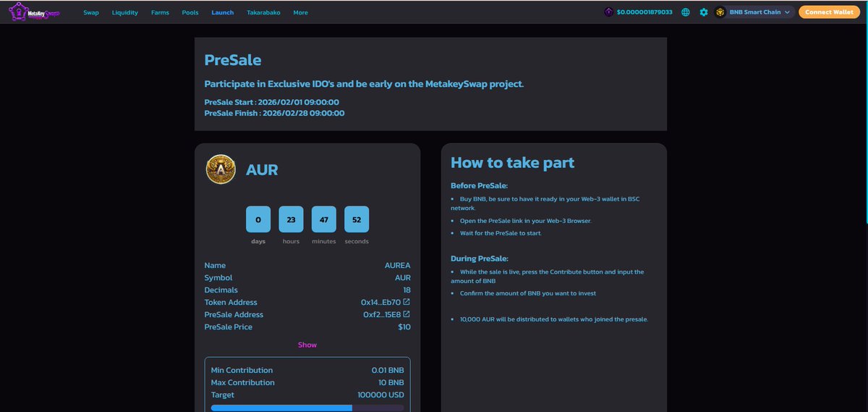Expand the More menu
The image size is (868, 412).
(300, 12)
